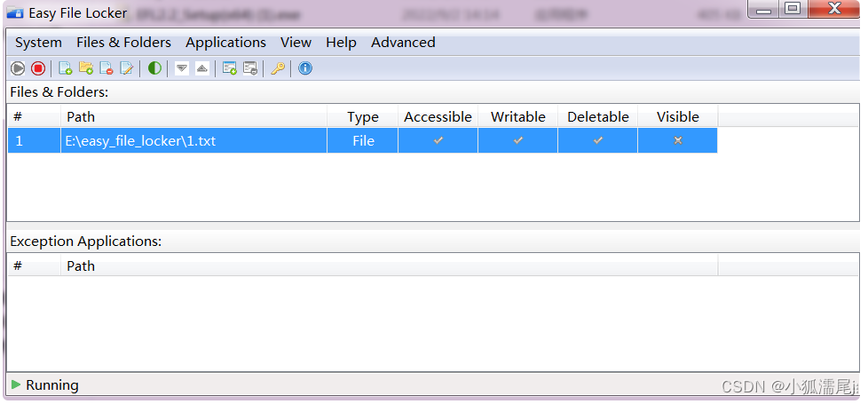Click the Add exception application icon

point(230,68)
